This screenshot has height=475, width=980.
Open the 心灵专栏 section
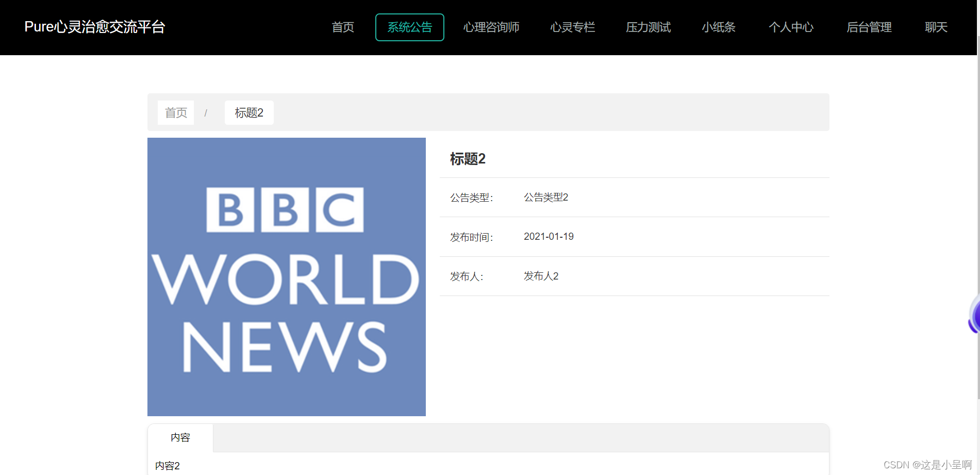[573, 27]
